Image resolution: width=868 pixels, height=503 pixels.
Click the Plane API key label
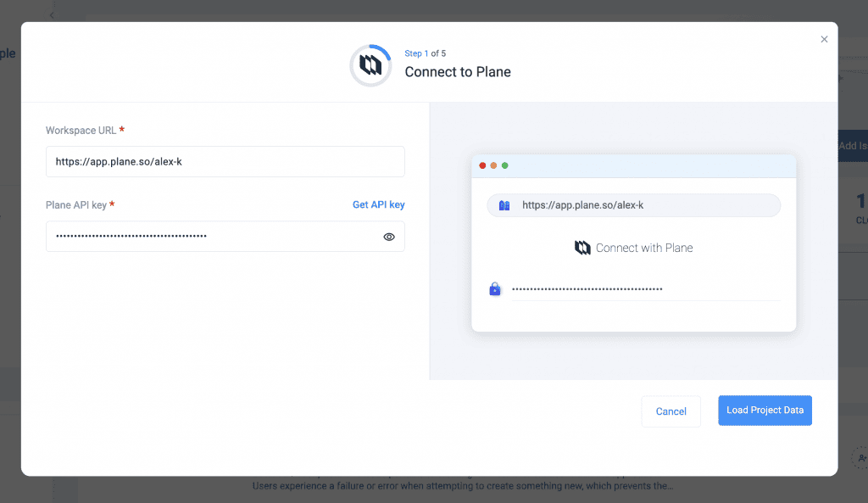point(76,205)
